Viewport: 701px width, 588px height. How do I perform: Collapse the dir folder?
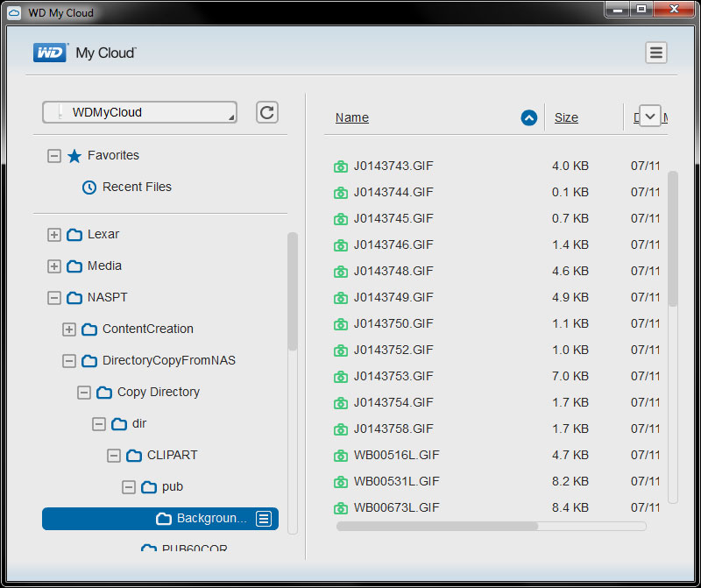[99, 424]
